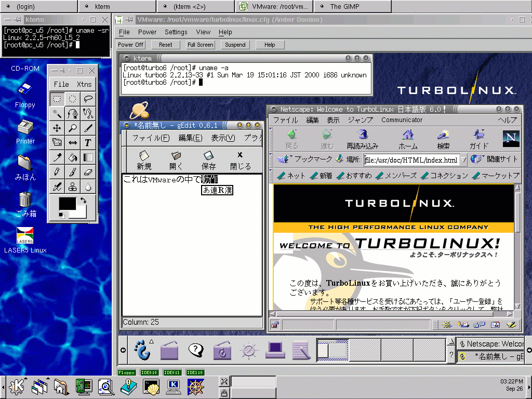Swap foreground and background colors in GIMP
The width and height of the screenshot is (532, 399).
tap(83, 201)
